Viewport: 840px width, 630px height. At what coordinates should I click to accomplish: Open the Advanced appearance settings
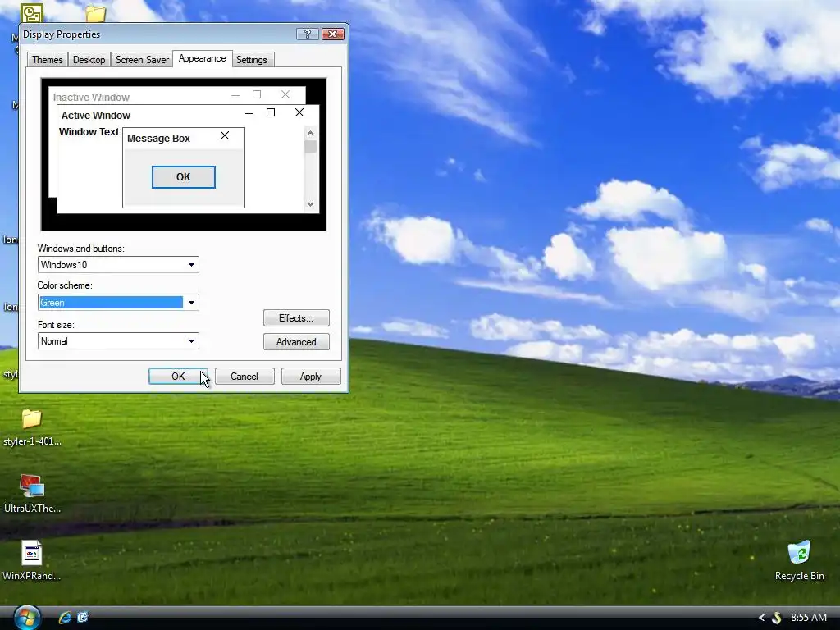click(x=296, y=342)
